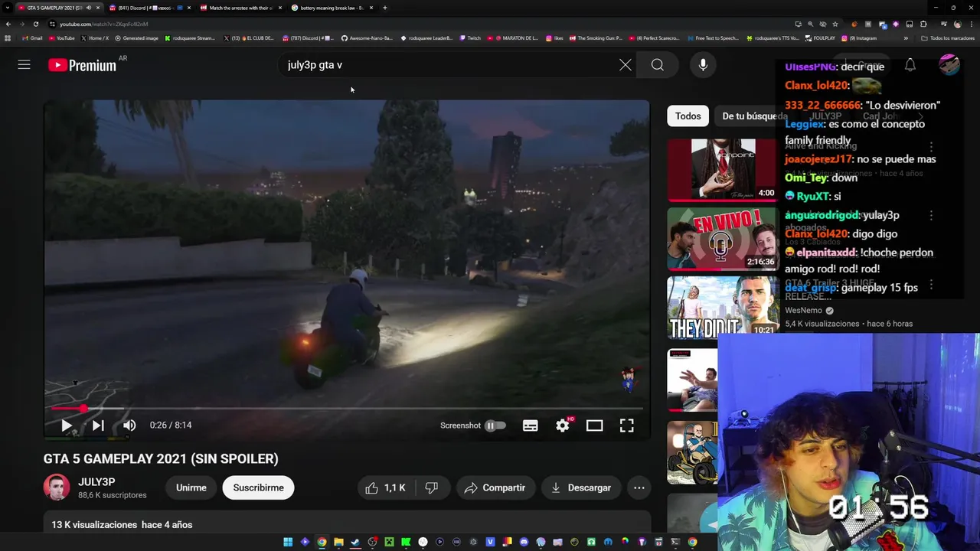Share the video via Compartir

[495, 487]
